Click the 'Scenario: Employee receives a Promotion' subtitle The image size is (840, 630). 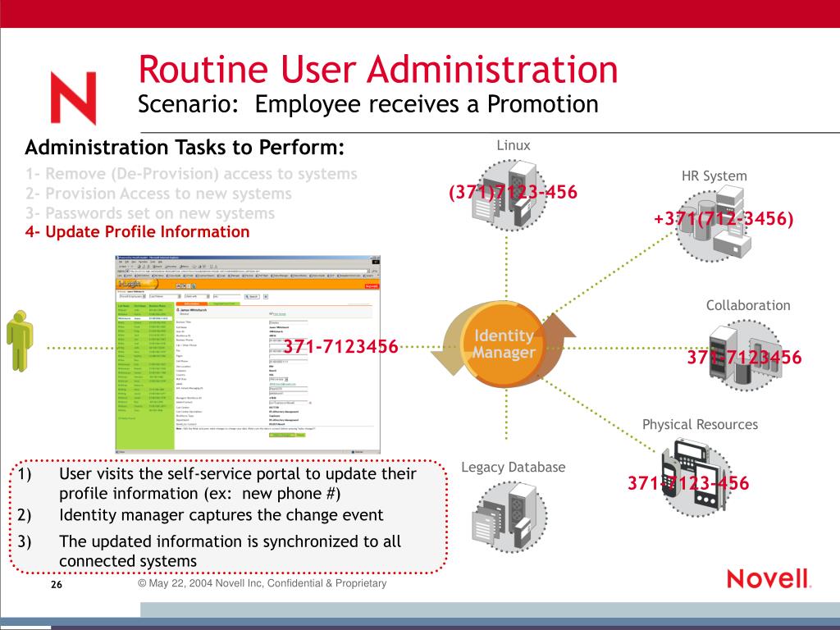click(x=368, y=104)
